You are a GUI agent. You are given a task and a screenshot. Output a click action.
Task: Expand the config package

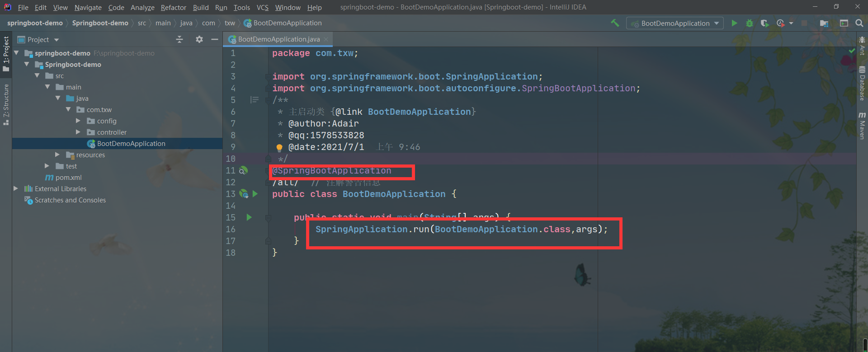coord(78,121)
